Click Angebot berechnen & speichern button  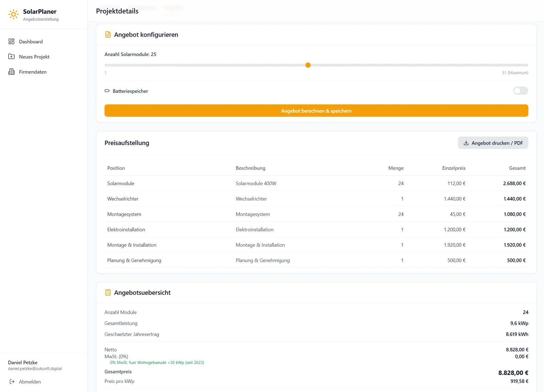pyautogui.click(x=316, y=111)
